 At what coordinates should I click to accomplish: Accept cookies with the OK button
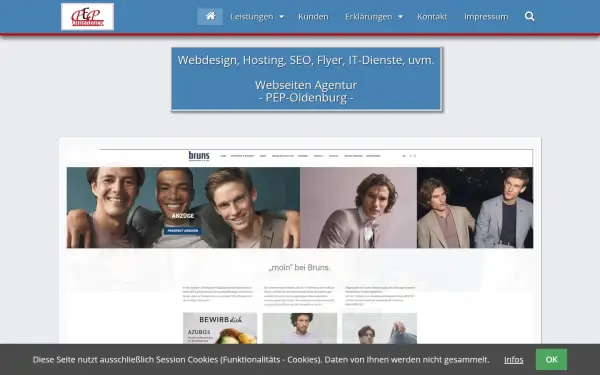click(551, 359)
